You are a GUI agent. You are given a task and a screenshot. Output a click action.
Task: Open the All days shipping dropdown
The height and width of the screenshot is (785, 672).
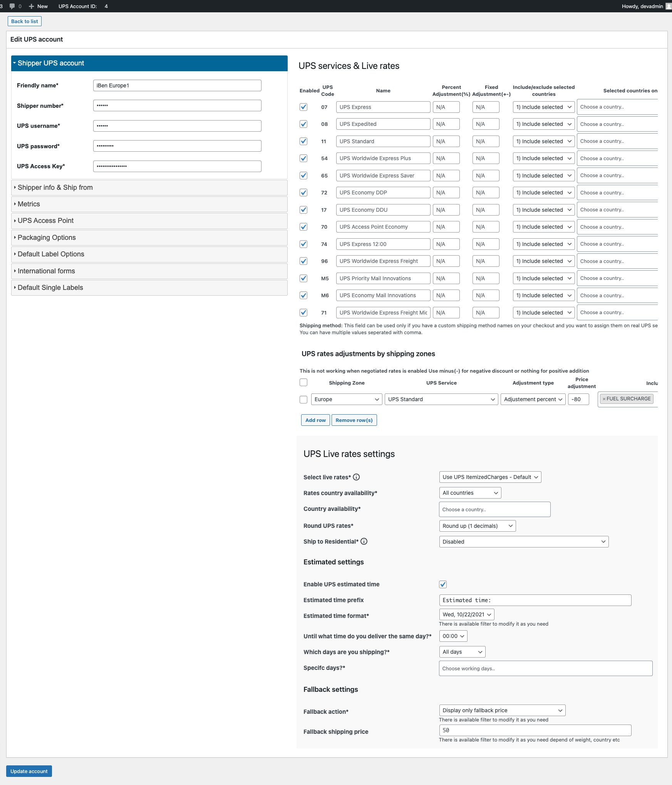tap(462, 652)
